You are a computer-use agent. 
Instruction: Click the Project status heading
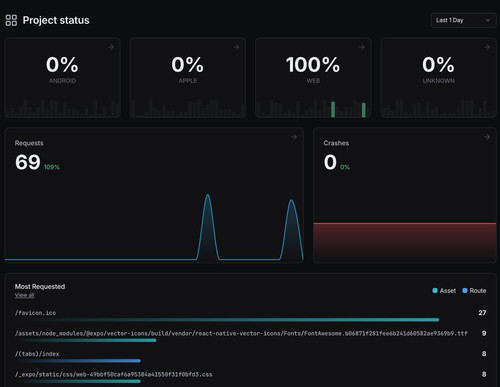[x=56, y=20]
